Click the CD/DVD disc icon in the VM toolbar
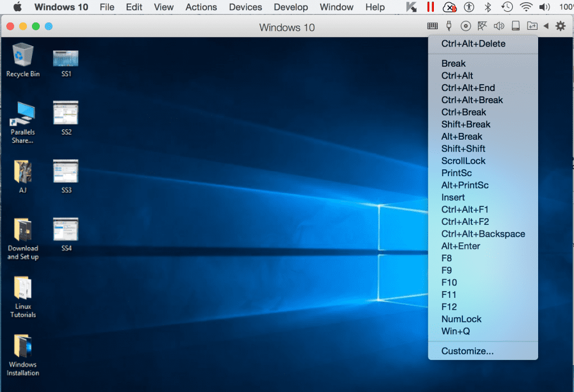Image resolution: width=574 pixels, height=392 pixels. point(466,25)
